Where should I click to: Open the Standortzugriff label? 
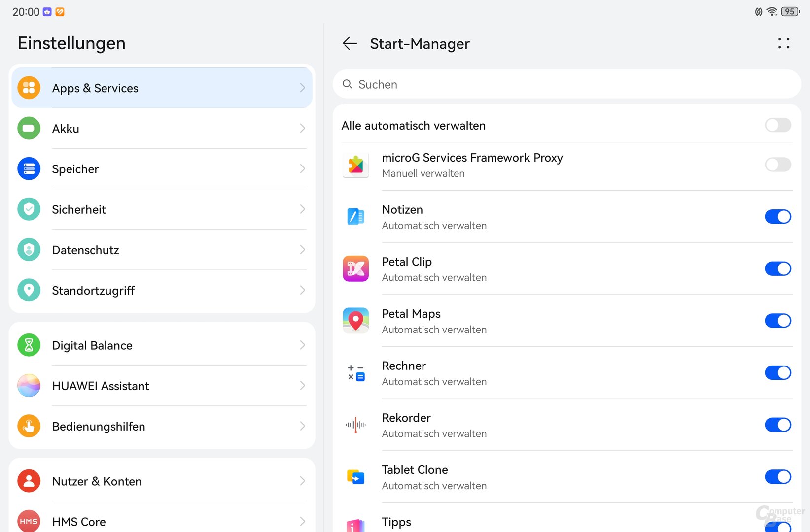point(93,291)
